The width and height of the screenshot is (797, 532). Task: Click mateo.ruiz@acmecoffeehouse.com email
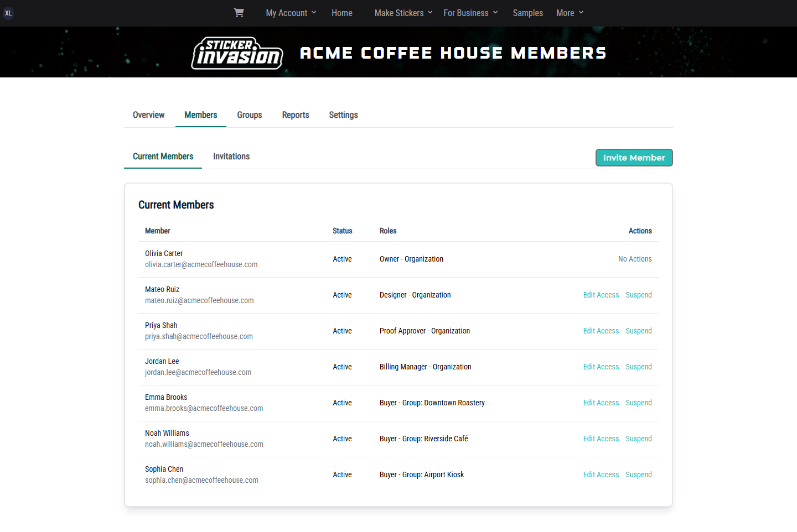(199, 300)
